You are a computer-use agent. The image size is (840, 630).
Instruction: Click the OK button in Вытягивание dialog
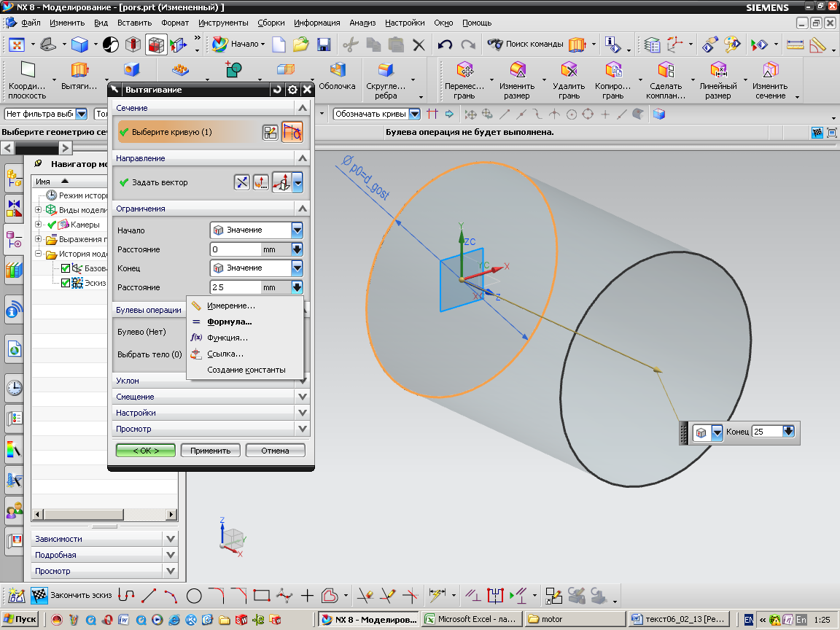coord(146,451)
